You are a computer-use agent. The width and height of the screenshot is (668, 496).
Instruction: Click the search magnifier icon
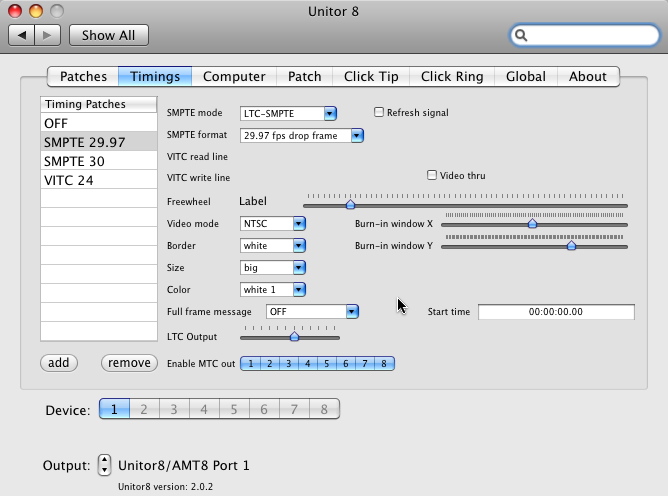tap(521, 35)
